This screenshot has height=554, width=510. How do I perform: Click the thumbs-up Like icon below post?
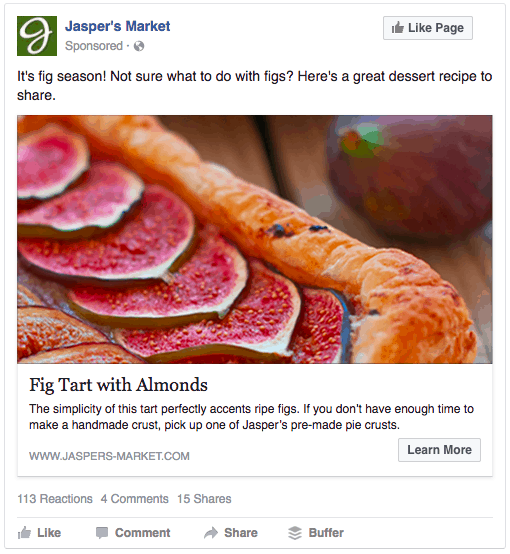pyautogui.click(x=24, y=532)
